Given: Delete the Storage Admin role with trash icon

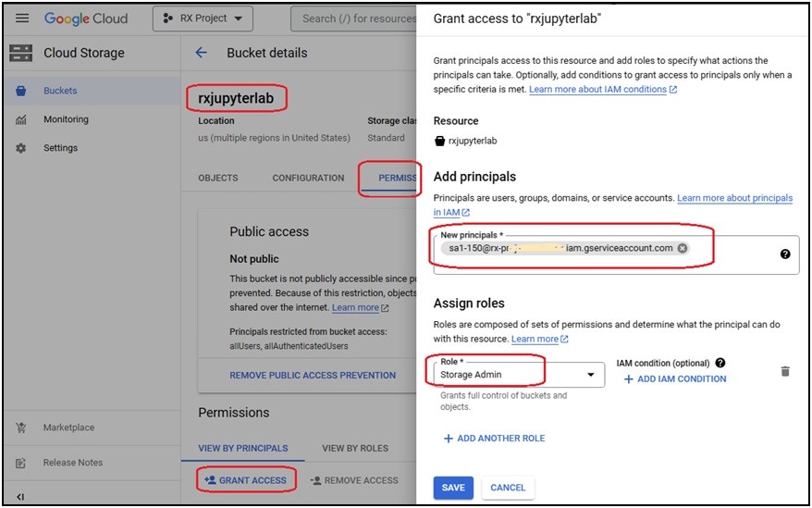Looking at the screenshot, I should [785, 371].
